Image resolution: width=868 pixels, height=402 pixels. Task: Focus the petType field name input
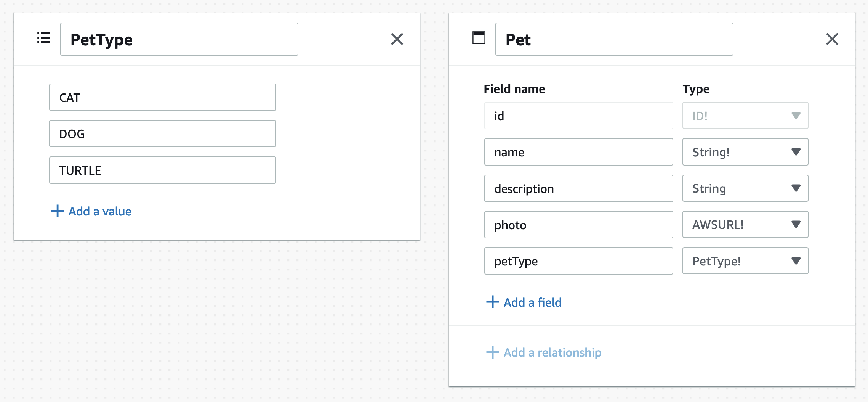coord(578,261)
